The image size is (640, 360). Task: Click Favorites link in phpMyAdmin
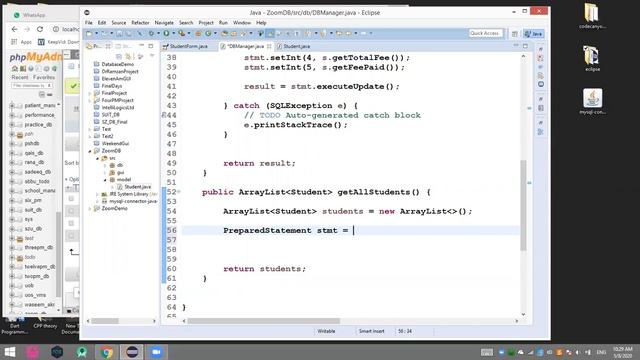coord(44,77)
